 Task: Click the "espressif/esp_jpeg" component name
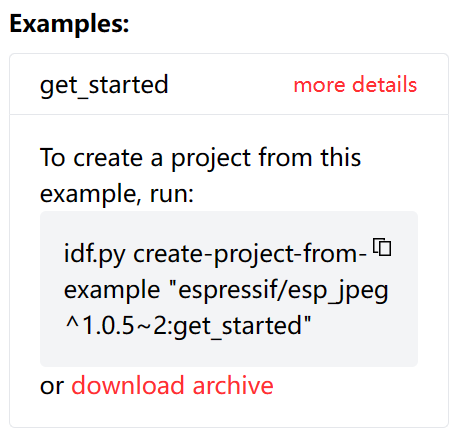[x=279, y=291]
